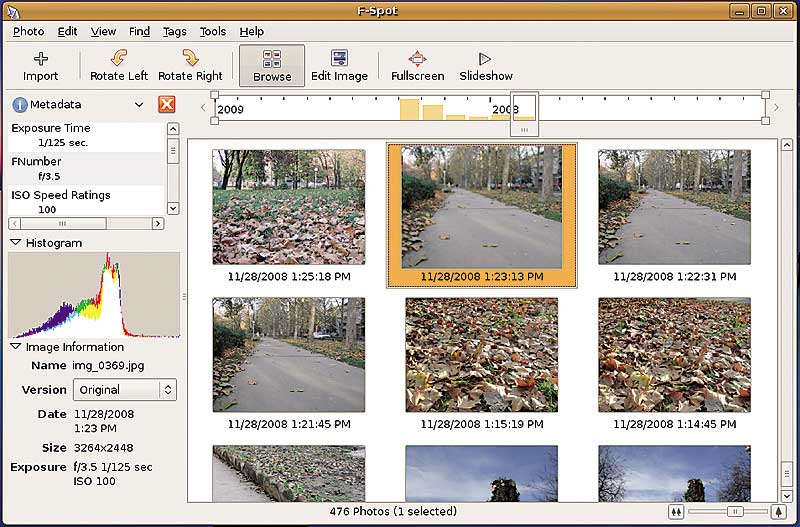The width and height of the screenshot is (800, 527).
Task: Click the timeline position glass slider
Action: [524, 114]
